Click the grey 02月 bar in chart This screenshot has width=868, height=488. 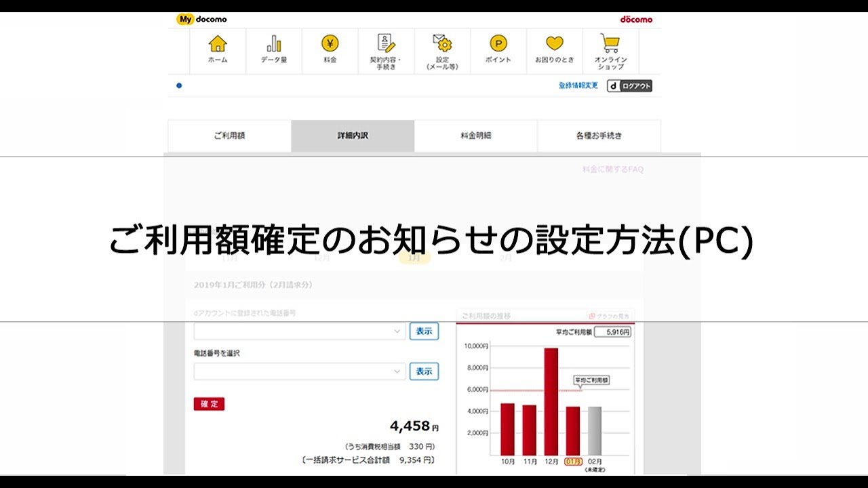[595, 431]
